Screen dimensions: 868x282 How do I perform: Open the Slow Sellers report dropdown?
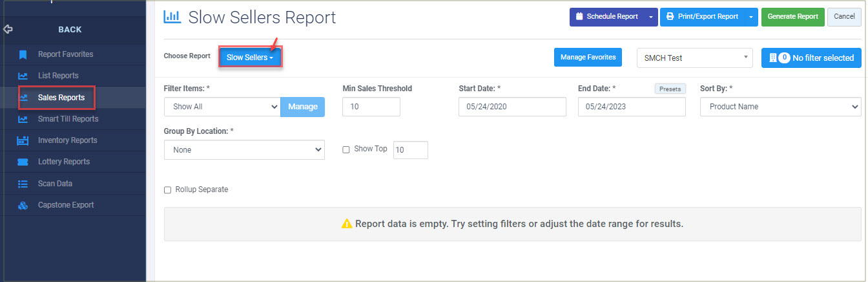[250, 58]
